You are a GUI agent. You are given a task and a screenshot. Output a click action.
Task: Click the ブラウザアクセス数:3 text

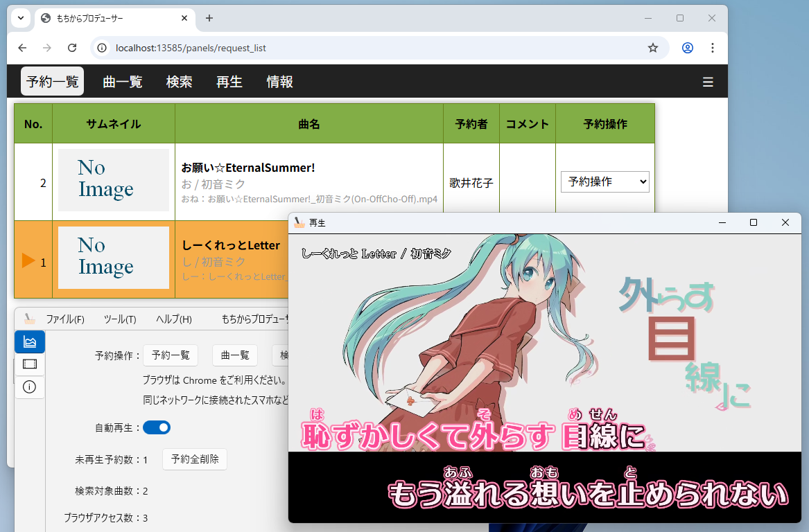click(x=106, y=518)
